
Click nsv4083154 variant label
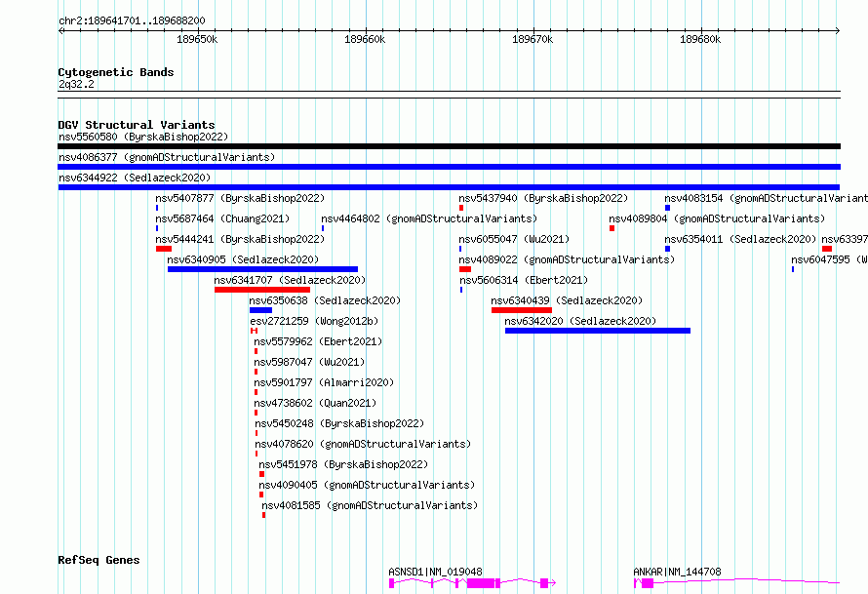click(767, 198)
